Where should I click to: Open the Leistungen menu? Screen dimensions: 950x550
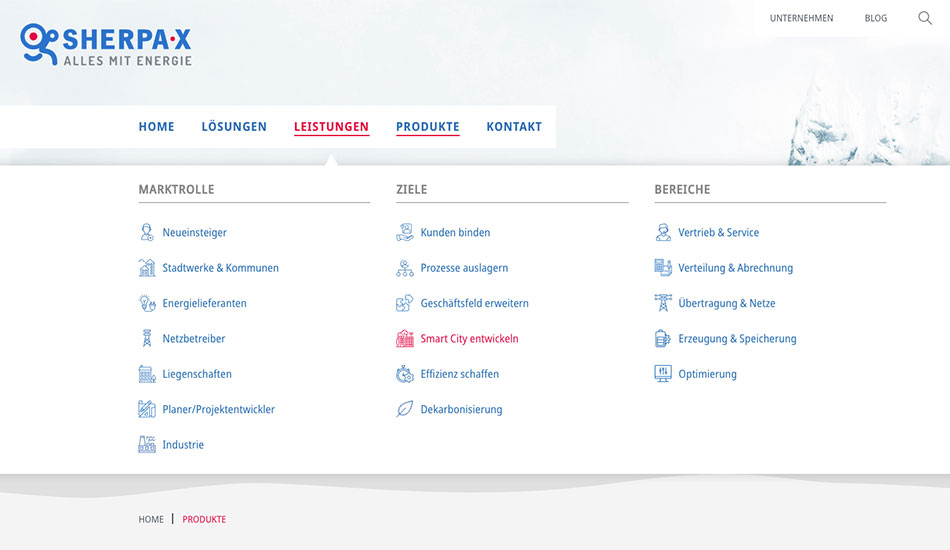tap(331, 127)
